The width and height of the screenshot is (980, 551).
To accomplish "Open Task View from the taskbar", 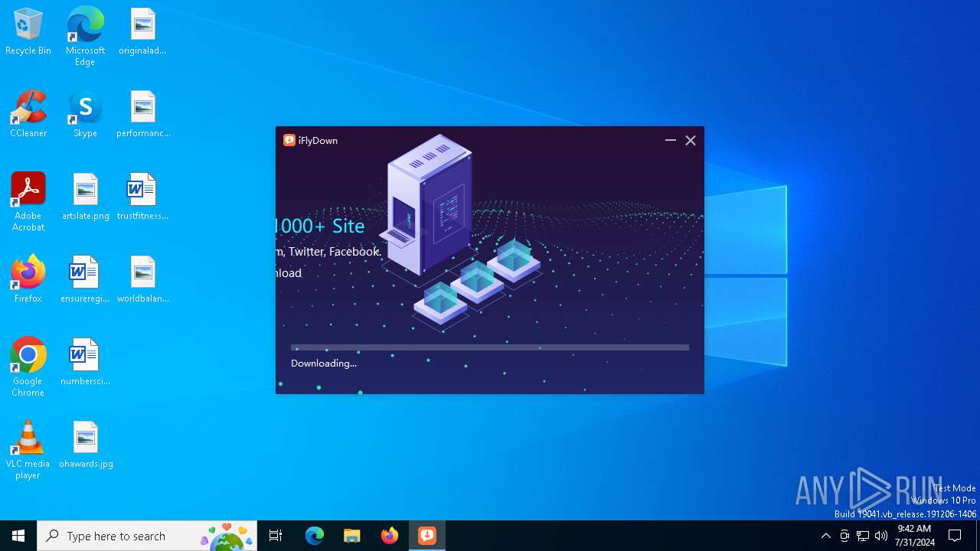I will pyautogui.click(x=276, y=536).
